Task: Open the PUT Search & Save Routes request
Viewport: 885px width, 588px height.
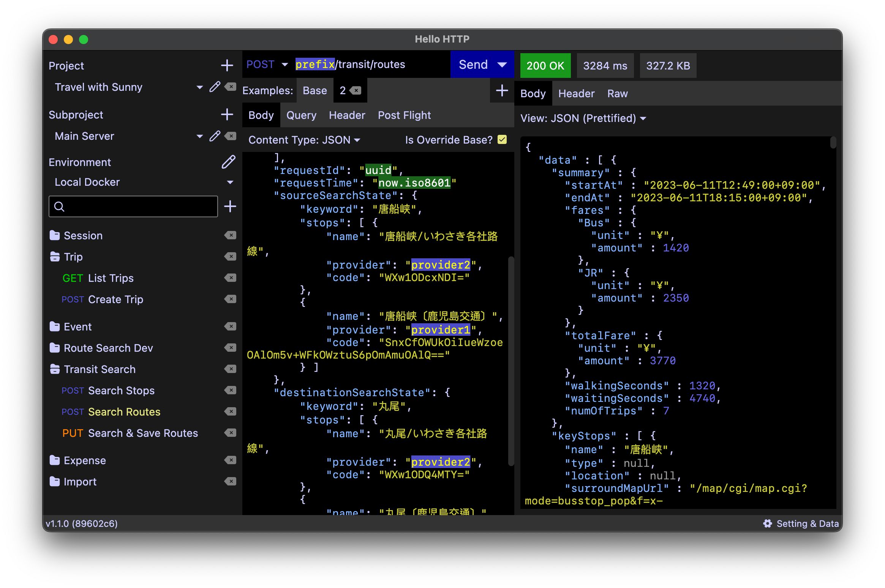Action: point(130,433)
